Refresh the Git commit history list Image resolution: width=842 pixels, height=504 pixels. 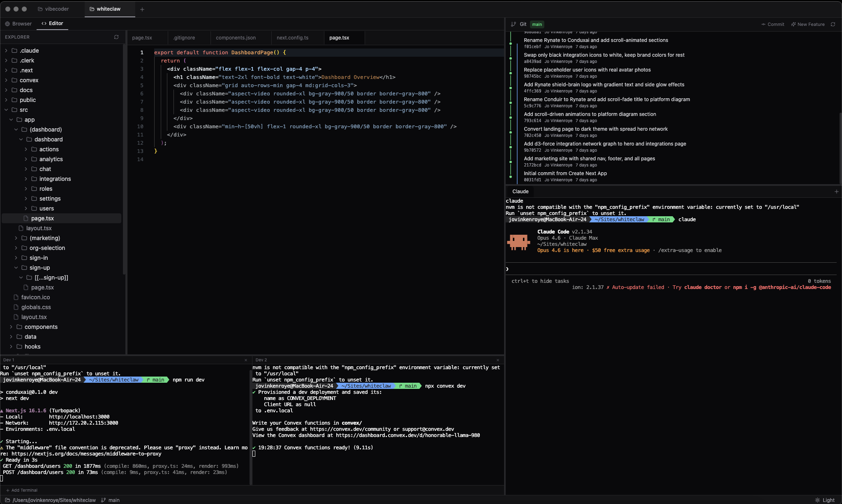click(x=833, y=24)
